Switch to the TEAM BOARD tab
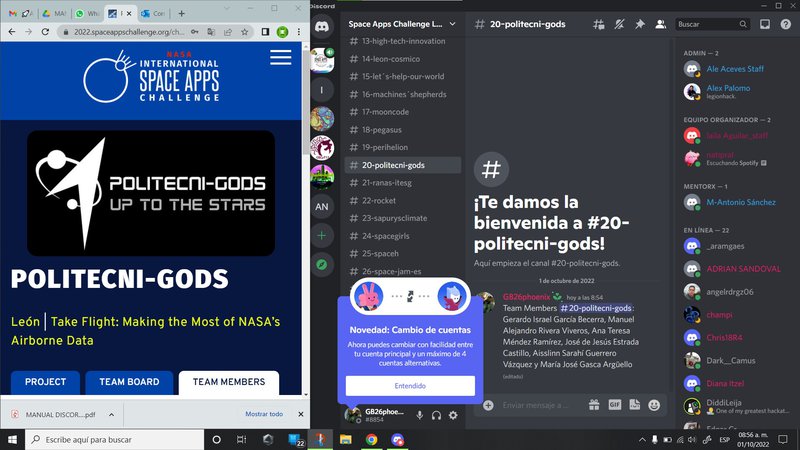 [128, 382]
